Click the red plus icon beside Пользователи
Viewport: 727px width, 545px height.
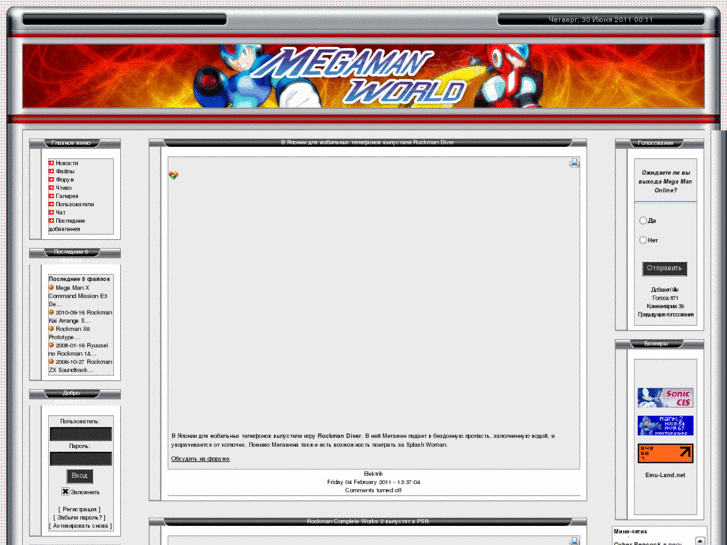coord(51,204)
